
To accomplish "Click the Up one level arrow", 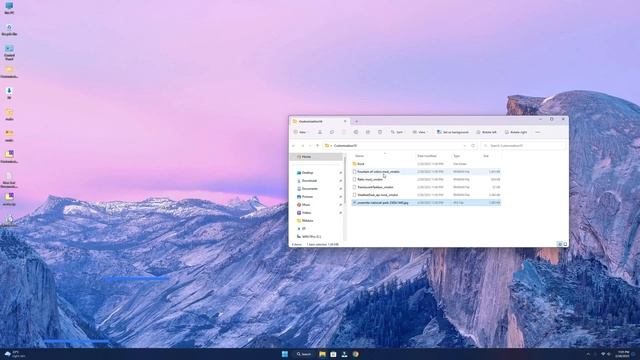I will coord(317,146).
